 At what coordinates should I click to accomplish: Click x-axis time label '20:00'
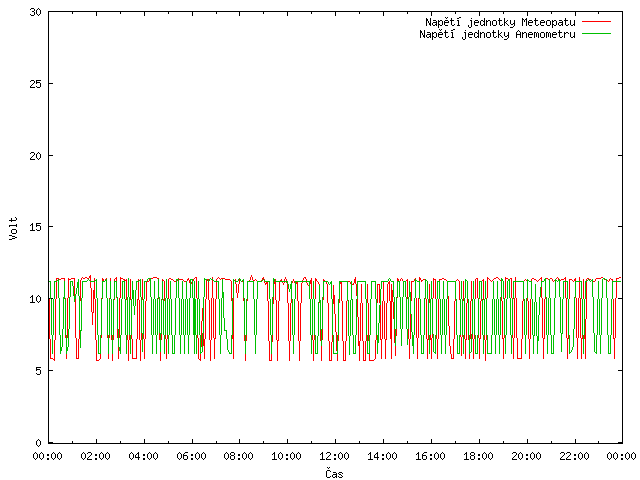(x=527, y=456)
